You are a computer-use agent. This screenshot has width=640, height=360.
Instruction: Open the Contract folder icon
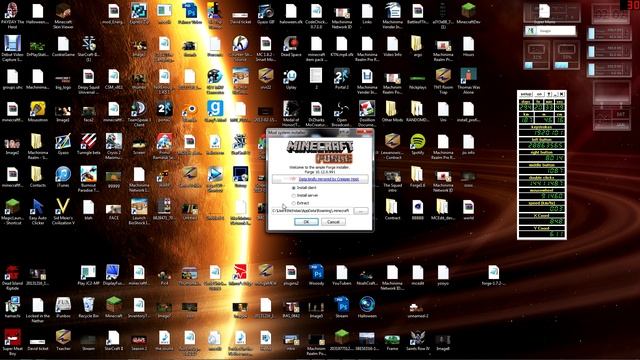pyautogui.click(x=392, y=209)
